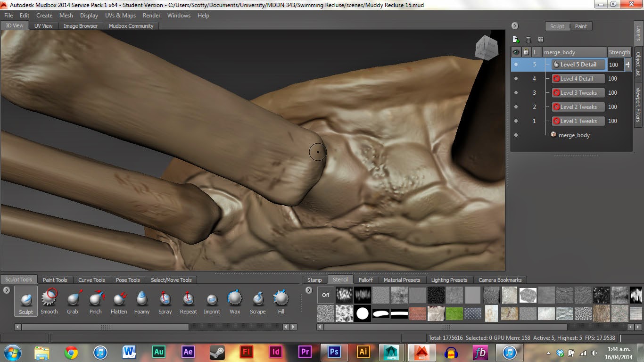Image resolution: width=644 pixels, height=362 pixels.
Task: Open After Effects from the taskbar
Action: pyautogui.click(x=188, y=352)
